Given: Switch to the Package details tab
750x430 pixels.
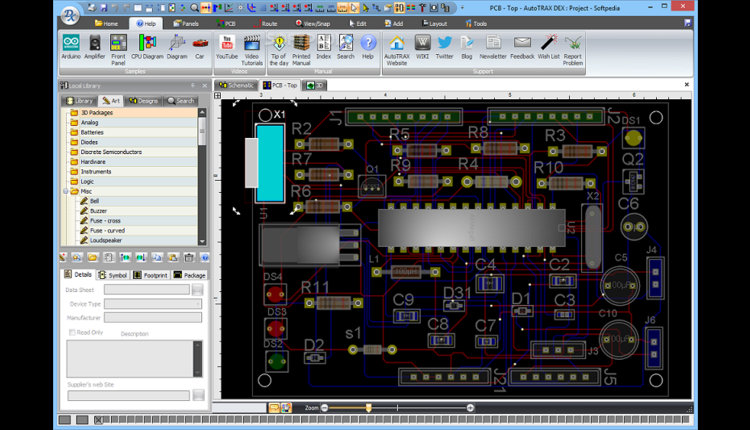Looking at the screenshot, I should (189, 275).
